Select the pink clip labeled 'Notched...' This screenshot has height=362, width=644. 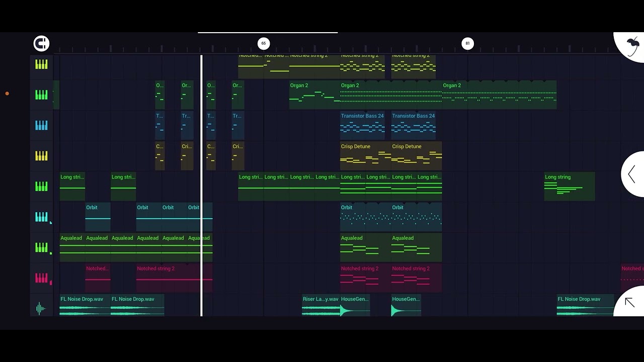pyautogui.click(x=98, y=278)
